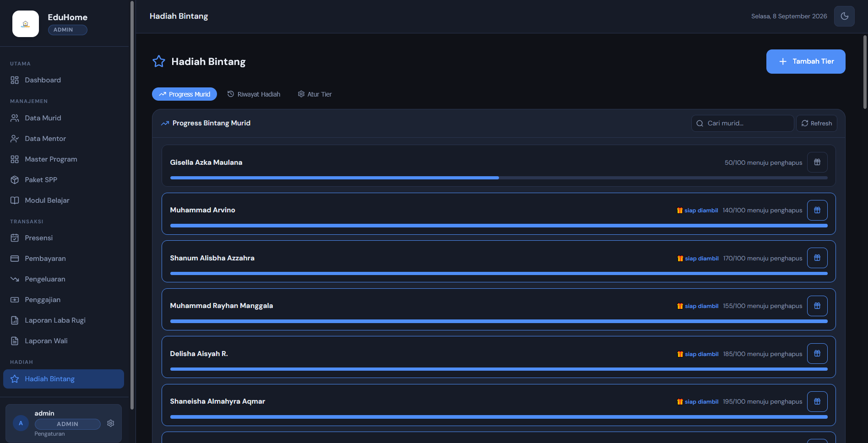Click the name Shaneisha Almahyra Aqmar
This screenshot has width=868, height=443.
[x=217, y=401]
